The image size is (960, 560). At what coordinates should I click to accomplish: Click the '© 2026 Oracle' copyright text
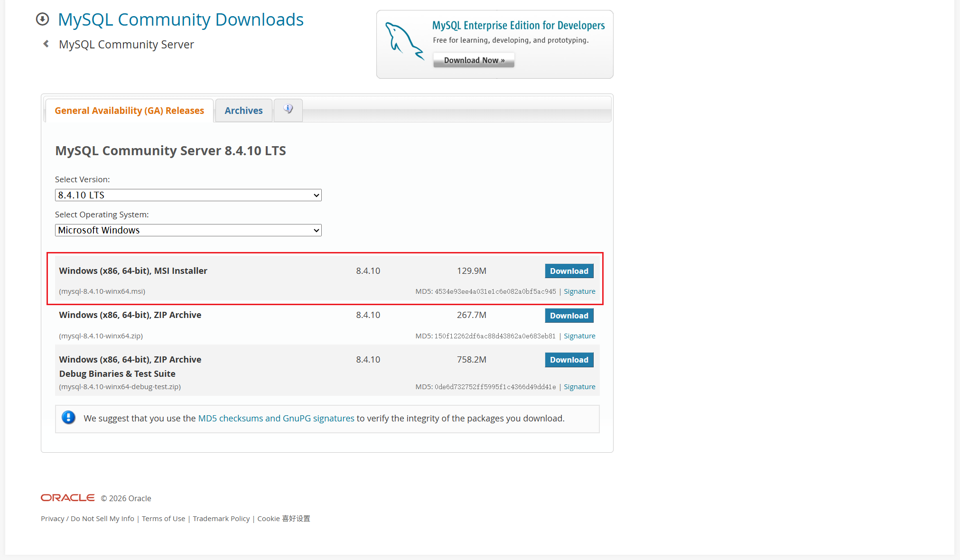coord(126,498)
